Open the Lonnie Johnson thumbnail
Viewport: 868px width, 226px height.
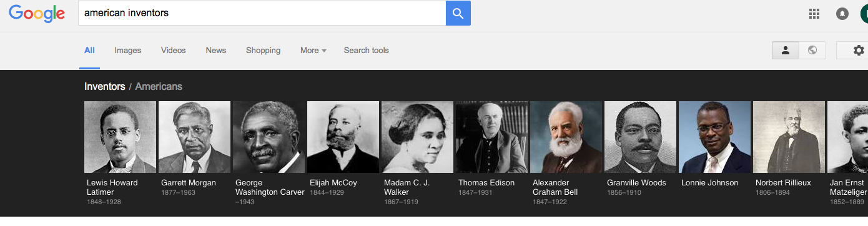click(x=714, y=137)
